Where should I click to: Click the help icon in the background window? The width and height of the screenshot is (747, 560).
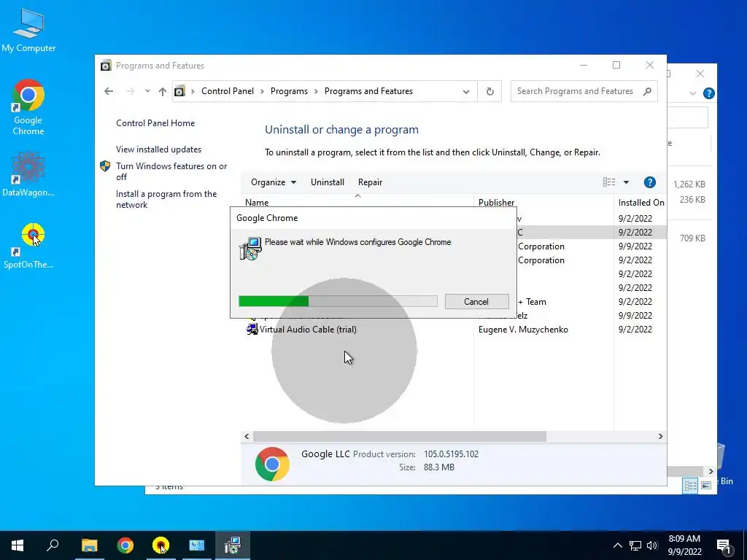coord(708,93)
